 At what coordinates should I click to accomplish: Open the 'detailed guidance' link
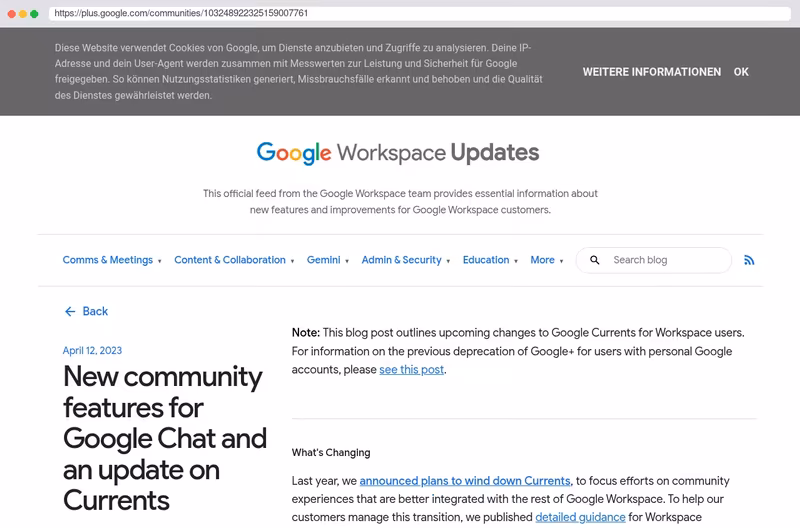tap(580, 517)
